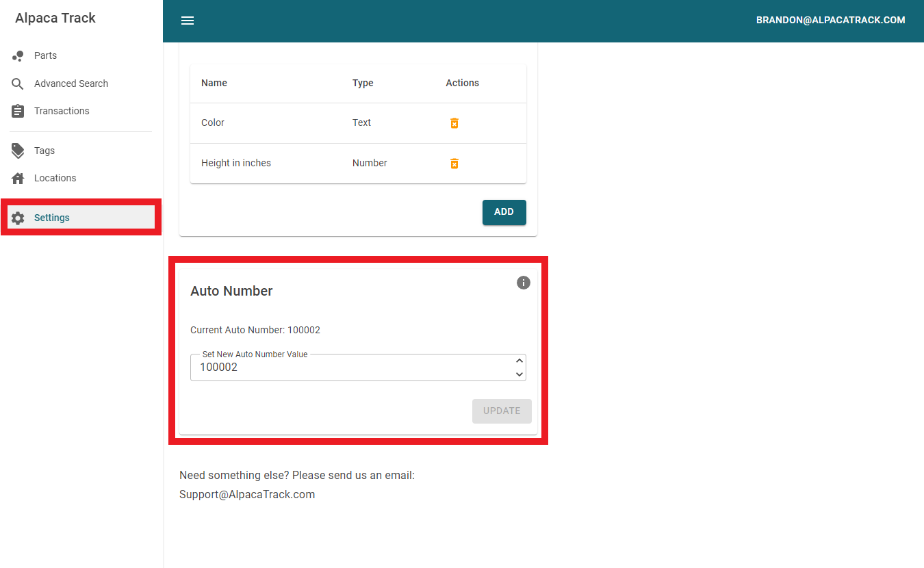Screen dimensions: 924x568
Task: Open the Auto Number info icon
Action: (x=524, y=283)
